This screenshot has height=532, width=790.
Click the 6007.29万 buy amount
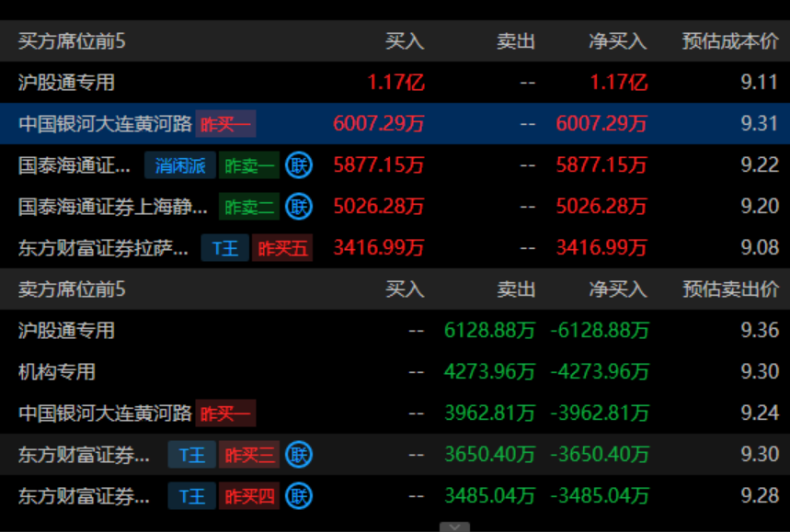(379, 124)
